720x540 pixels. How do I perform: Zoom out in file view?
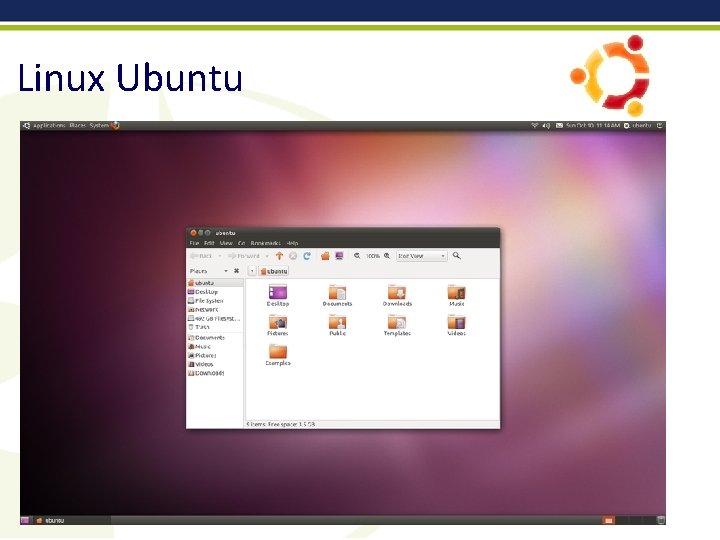click(x=357, y=256)
